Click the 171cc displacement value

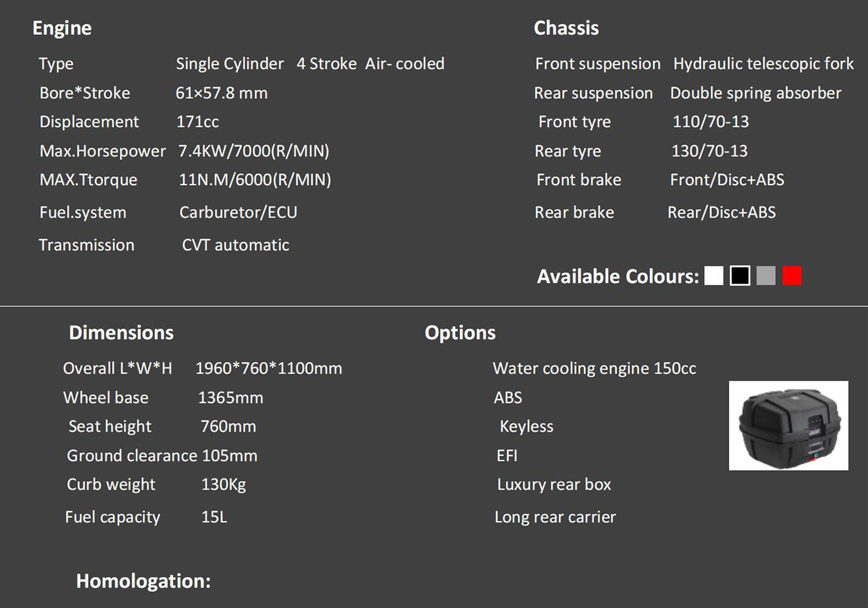click(198, 122)
